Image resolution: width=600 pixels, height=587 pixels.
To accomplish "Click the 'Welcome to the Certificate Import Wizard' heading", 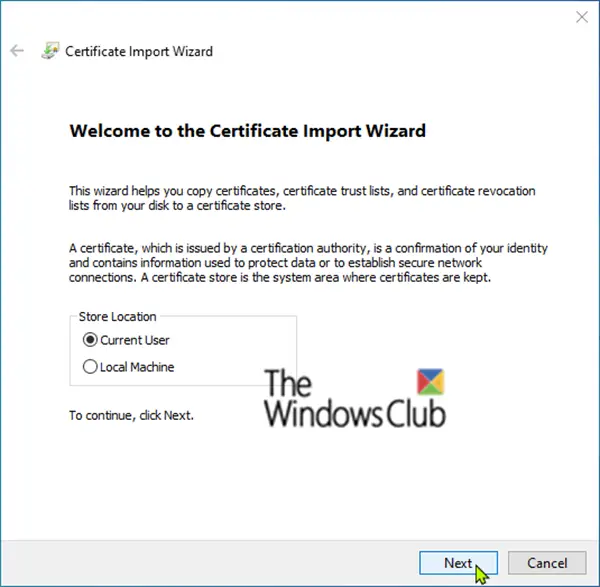I will [x=248, y=131].
